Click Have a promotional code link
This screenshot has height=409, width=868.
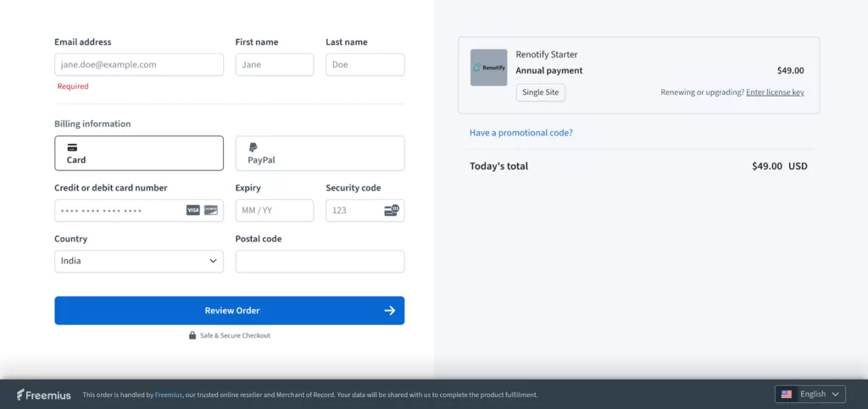point(521,133)
